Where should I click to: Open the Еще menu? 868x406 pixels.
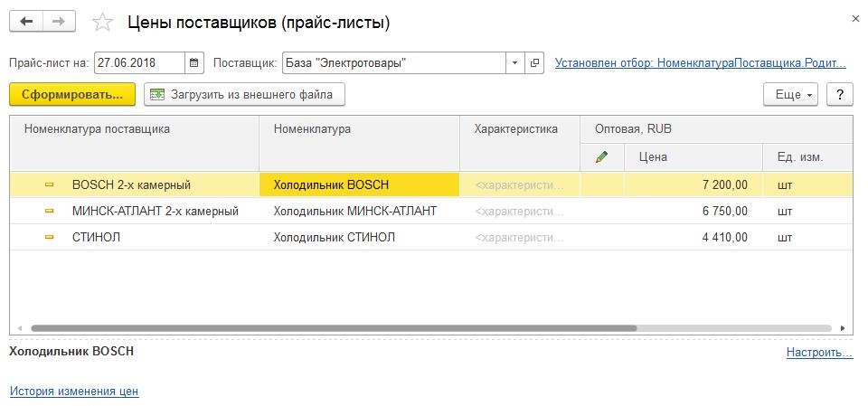790,95
